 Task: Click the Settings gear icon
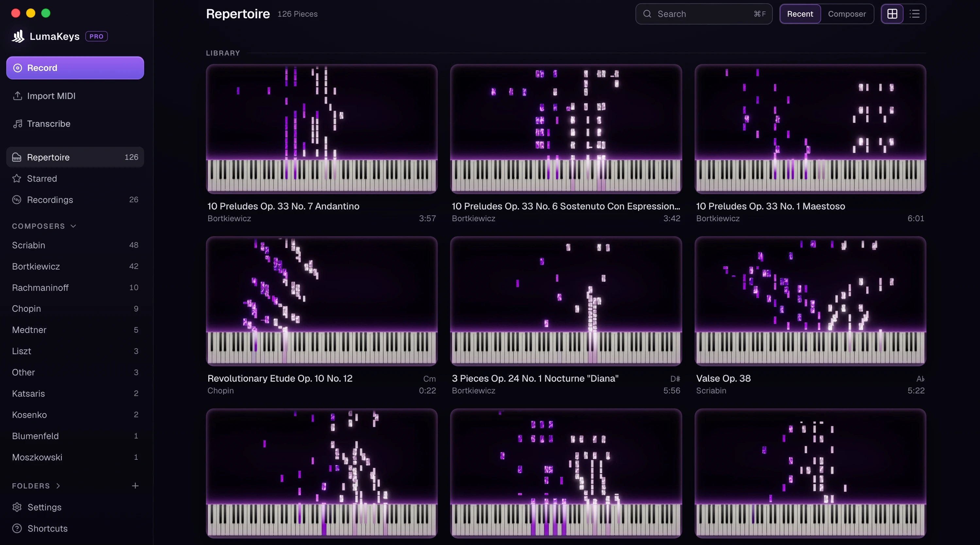tap(17, 507)
